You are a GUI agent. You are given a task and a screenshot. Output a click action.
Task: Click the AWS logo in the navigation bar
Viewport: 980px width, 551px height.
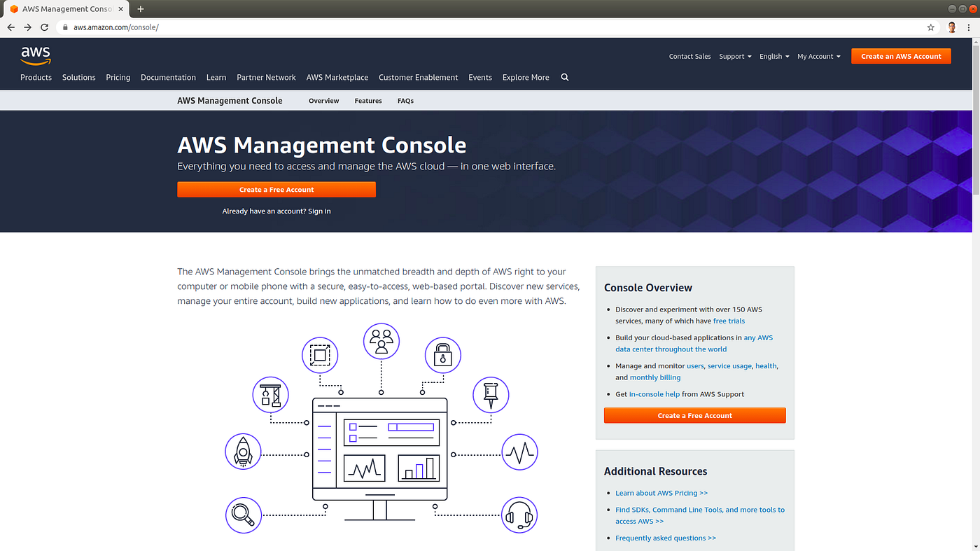[x=36, y=56]
